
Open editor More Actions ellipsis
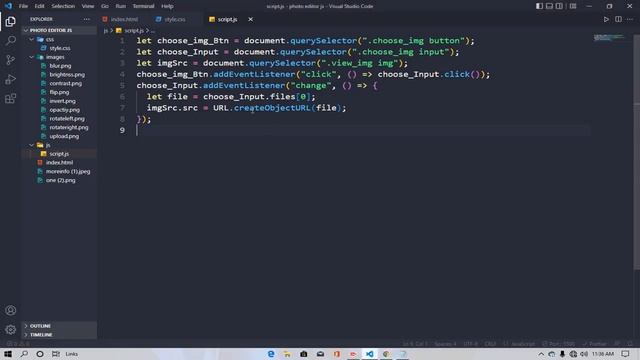pos(630,19)
